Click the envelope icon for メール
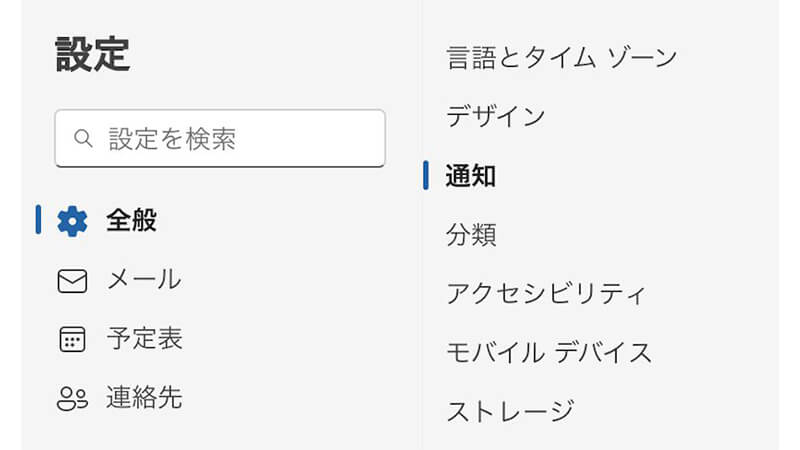This screenshot has height=450, width=800. [x=72, y=281]
